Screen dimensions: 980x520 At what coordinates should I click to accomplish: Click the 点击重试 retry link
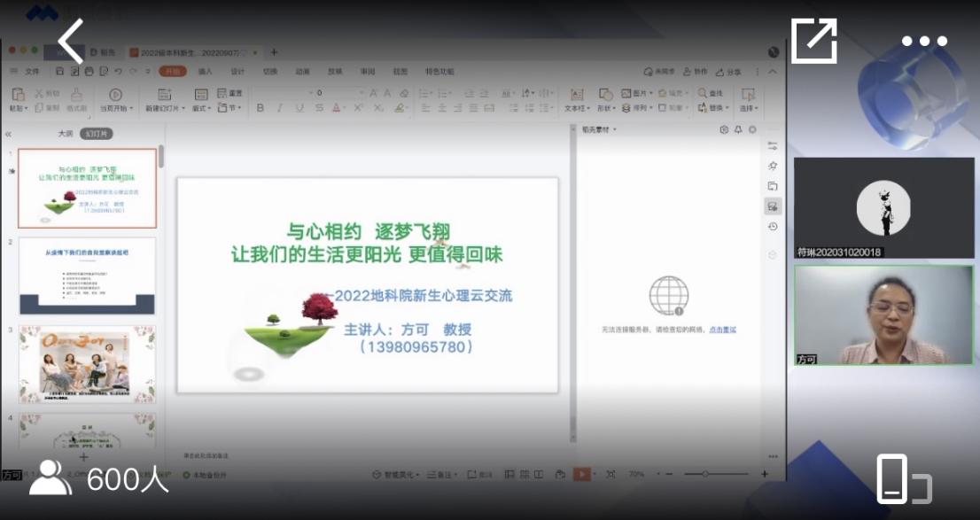point(722,330)
